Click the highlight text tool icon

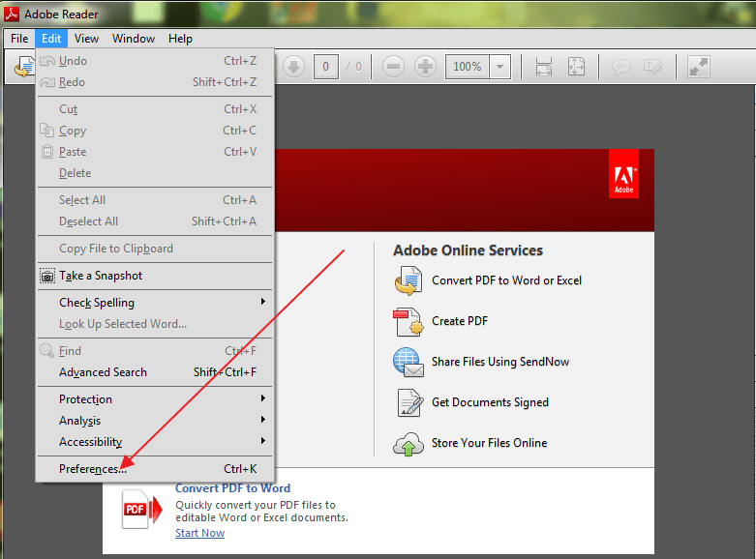pyautogui.click(x=653, y=67)
